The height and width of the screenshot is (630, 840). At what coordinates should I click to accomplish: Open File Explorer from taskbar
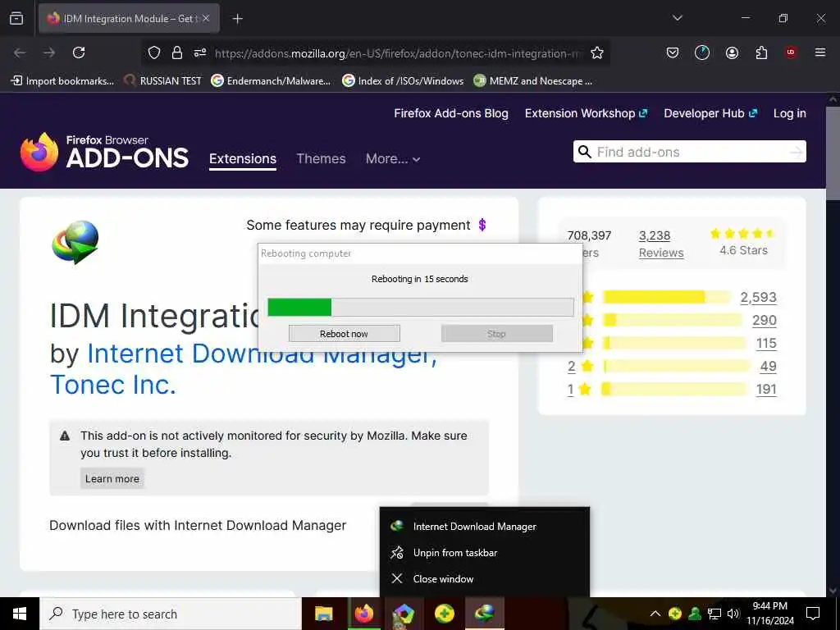tap(323, 614)
